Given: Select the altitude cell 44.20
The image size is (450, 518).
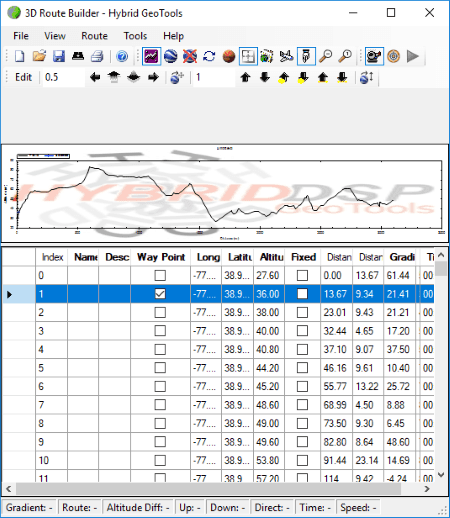Looking at the screenshot, I should 269,368.
